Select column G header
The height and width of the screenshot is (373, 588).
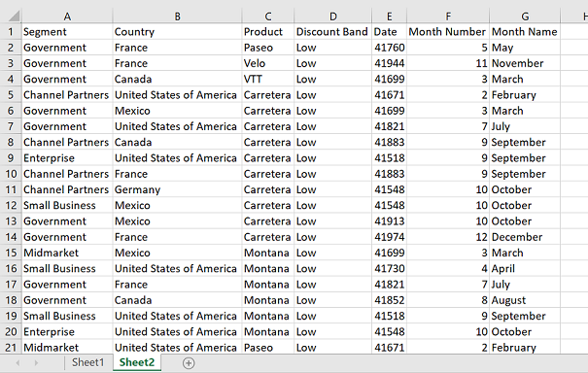click(x=525, y=17)
